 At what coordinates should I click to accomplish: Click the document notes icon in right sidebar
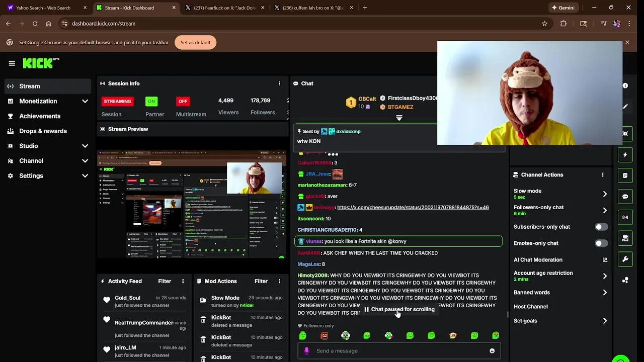[x=625, y=175]
